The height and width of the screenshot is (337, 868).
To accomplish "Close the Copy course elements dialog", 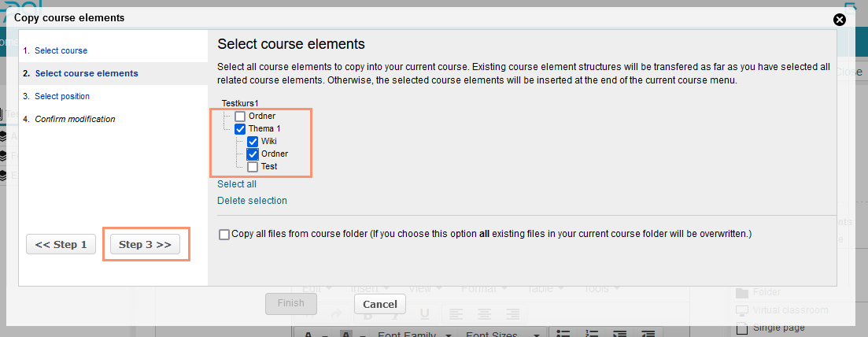I will [840, 19].
